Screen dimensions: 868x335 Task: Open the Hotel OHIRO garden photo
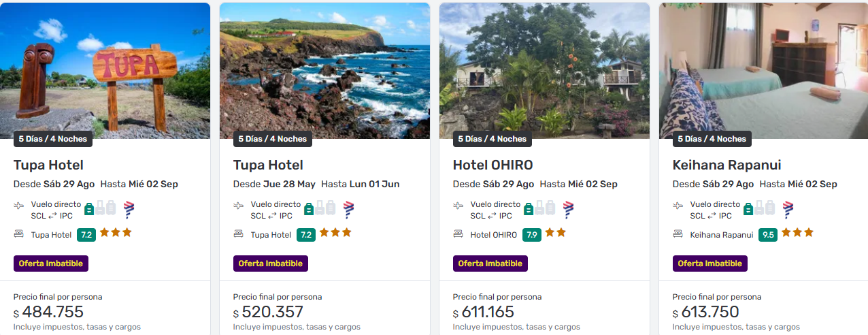pyautogui.click(x=544, y=68)
